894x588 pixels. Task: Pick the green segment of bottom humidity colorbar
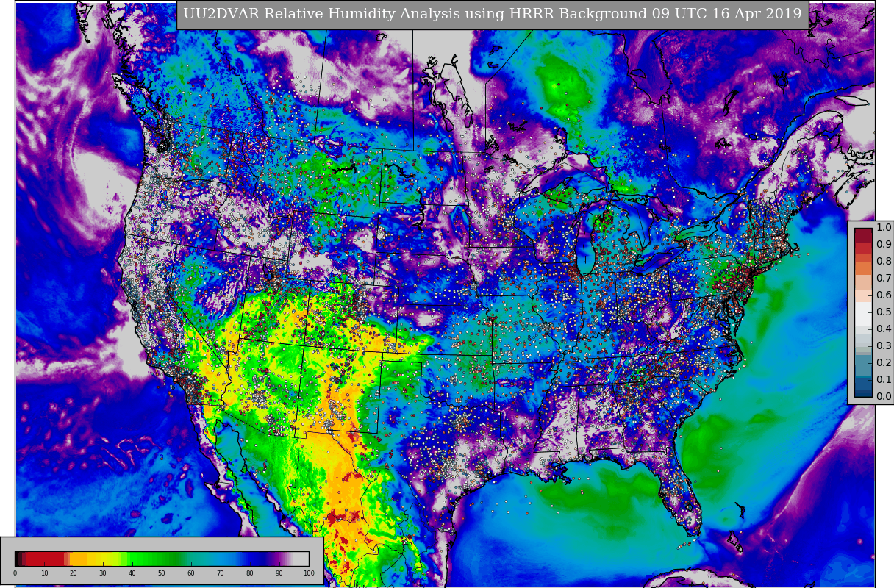click(154, 559)
